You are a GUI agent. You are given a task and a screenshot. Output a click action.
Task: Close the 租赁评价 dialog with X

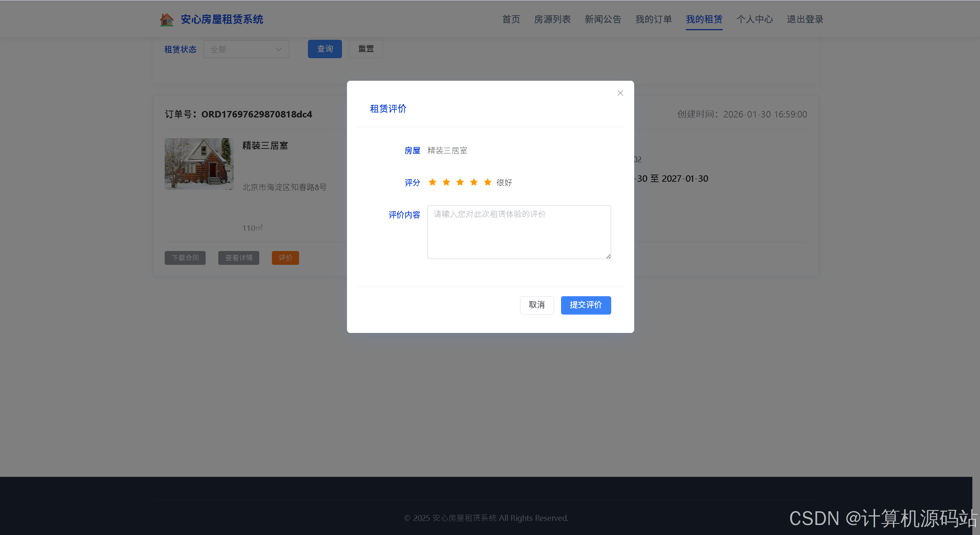click(x=620, y=93)
